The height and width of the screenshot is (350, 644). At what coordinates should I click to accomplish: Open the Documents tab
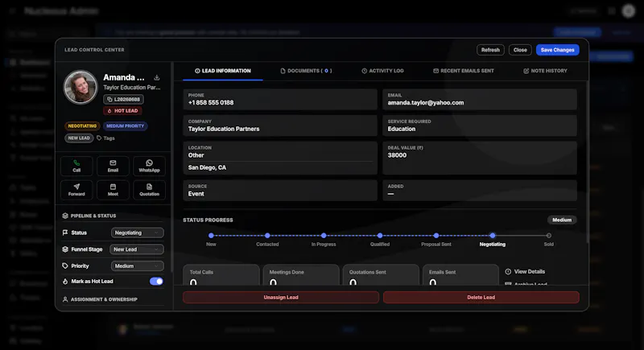click(x=306, y=71)
